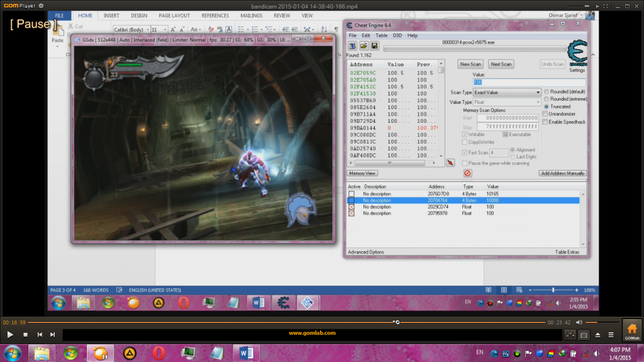Open GOM Player control panel icon

[570, 336]
